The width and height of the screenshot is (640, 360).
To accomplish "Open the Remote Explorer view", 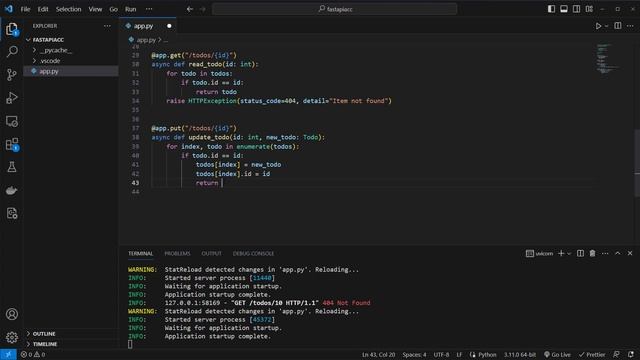I will click(12, 121).
